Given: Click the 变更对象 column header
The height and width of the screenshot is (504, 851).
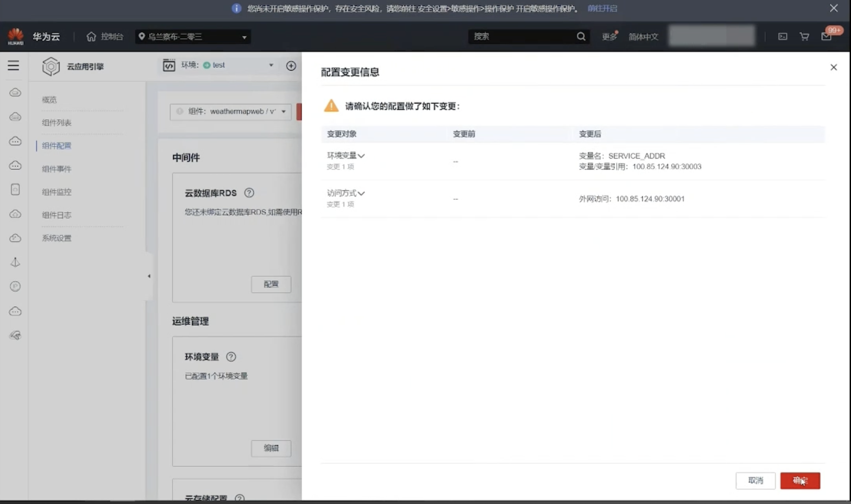Looking at the screenshot, I should (x=342, y=134).
